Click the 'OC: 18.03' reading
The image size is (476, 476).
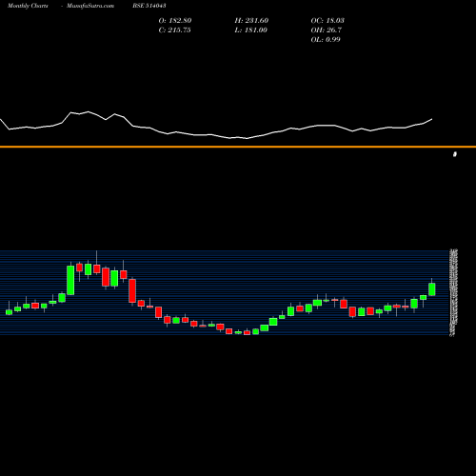click(x=327, y=21)
